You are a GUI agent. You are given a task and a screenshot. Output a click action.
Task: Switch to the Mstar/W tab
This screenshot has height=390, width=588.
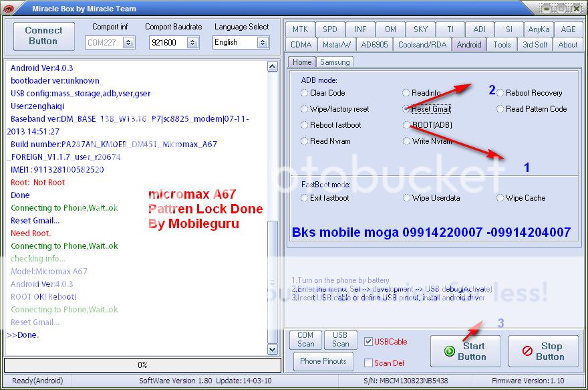coord(337,45)
